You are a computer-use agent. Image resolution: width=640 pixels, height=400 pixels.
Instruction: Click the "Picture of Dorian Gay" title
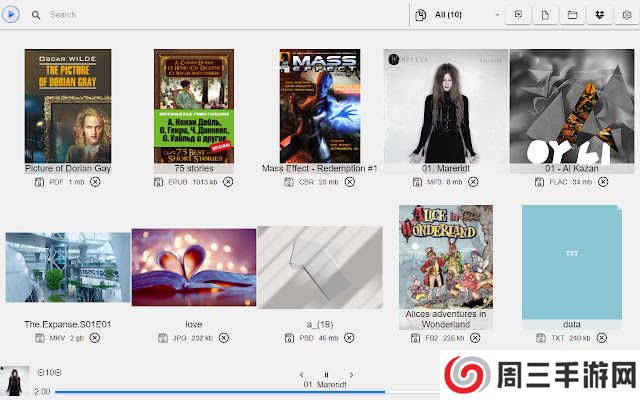[x=68, y=168]
